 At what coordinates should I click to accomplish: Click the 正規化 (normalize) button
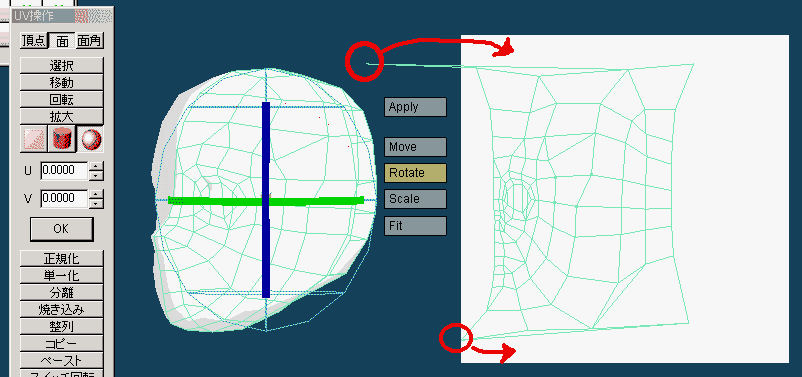(x=61, y=258)
